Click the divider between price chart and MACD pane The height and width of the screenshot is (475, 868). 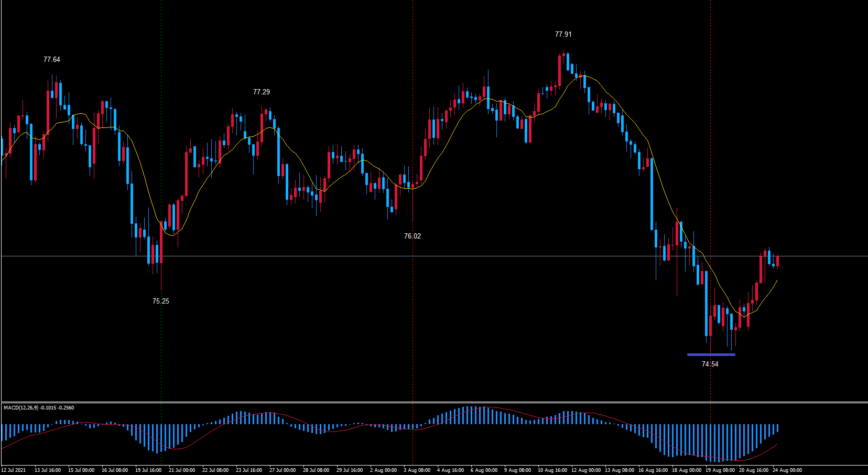tap(434, 402)
